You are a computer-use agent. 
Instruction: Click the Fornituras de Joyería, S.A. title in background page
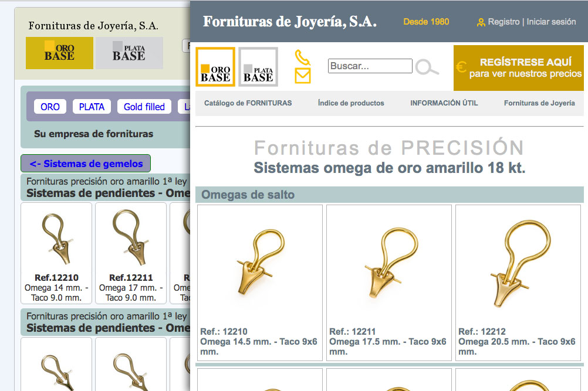click(93, 26)
